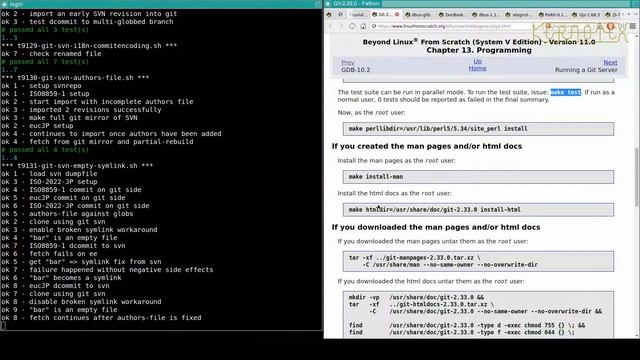Go back in Falkon browser

[x=331, y=26]
